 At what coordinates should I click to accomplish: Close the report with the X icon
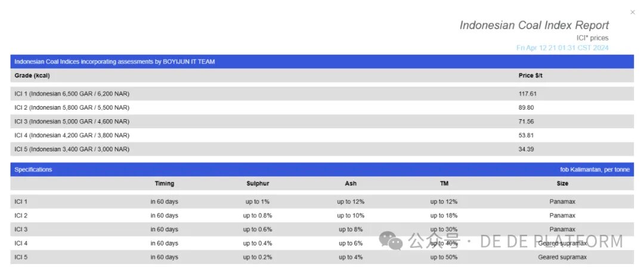633,13
